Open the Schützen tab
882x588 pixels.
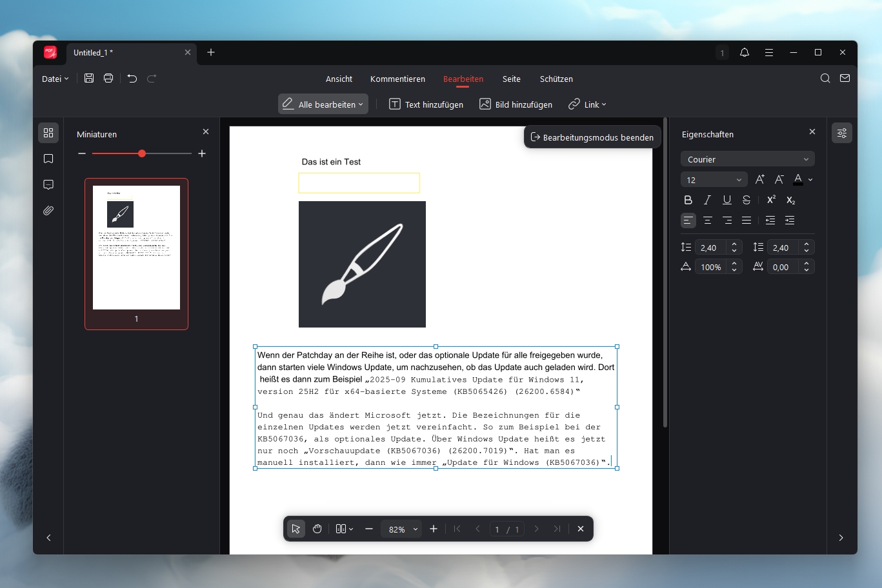point(556,79)
